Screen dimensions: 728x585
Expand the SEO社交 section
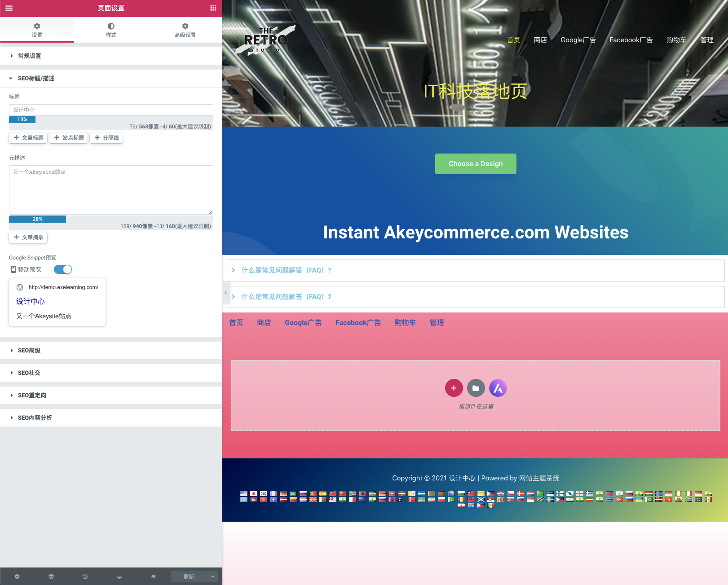point(29,373)
